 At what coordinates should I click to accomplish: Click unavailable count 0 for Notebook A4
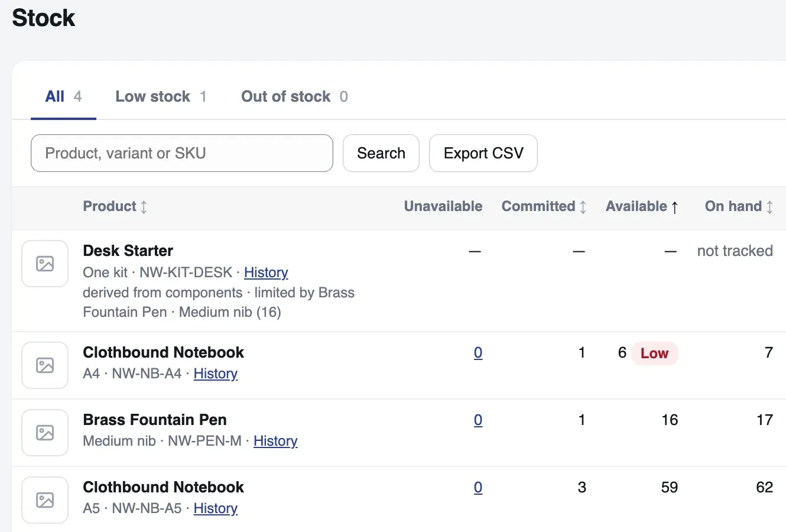pos(478,353)
